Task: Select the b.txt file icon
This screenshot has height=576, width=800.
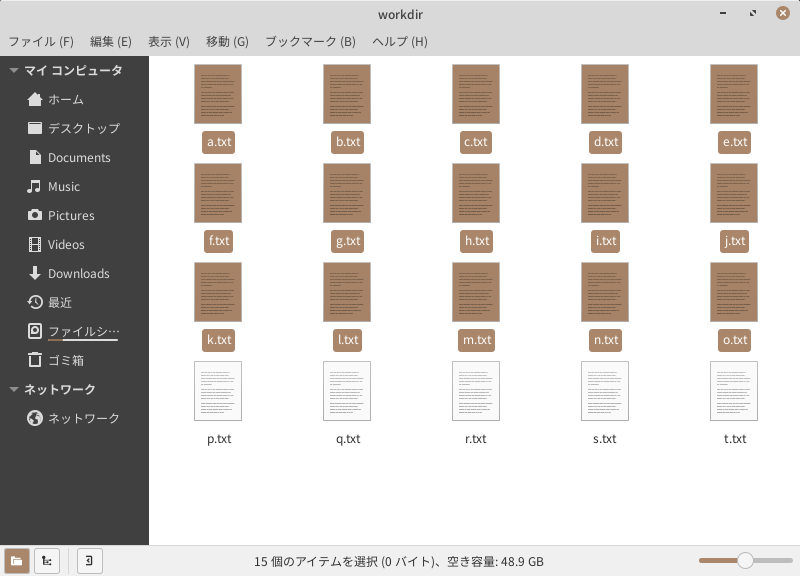Action: [x=347, y=94]
